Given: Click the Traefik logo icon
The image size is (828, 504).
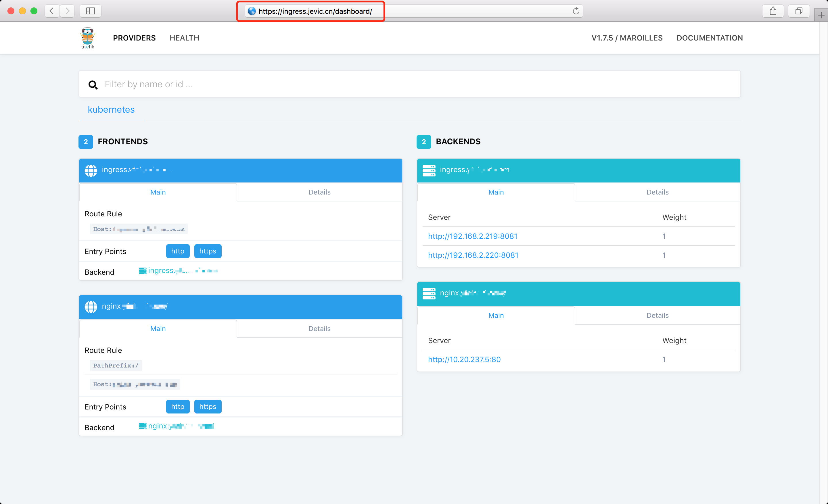Looking at the screenshot, I should 87,38.
